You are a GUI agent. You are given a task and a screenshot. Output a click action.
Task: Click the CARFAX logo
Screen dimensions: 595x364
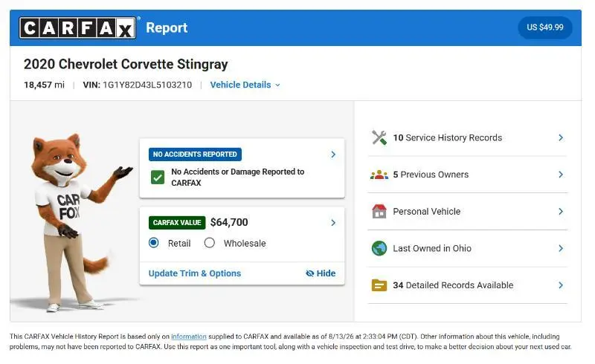[x=77, y=27]
